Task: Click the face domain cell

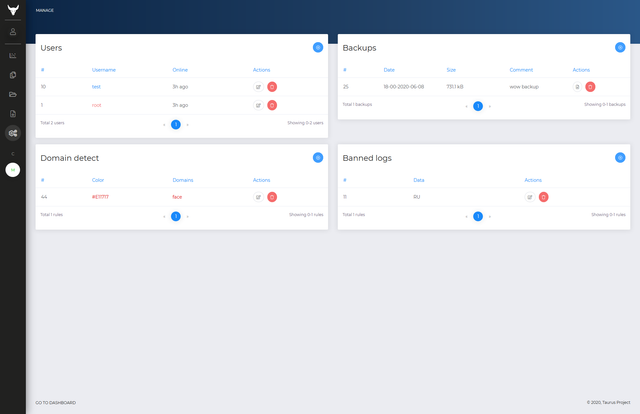Action: (177, 197)
